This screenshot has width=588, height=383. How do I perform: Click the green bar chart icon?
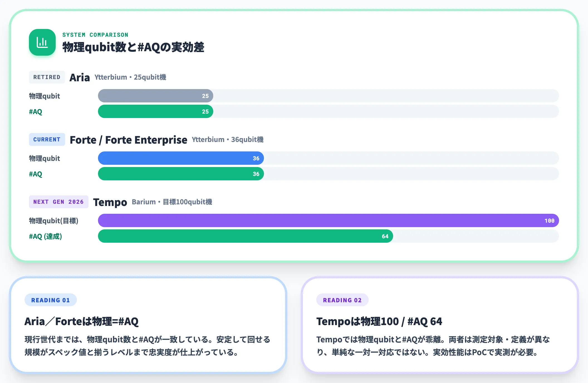[42, 42]
